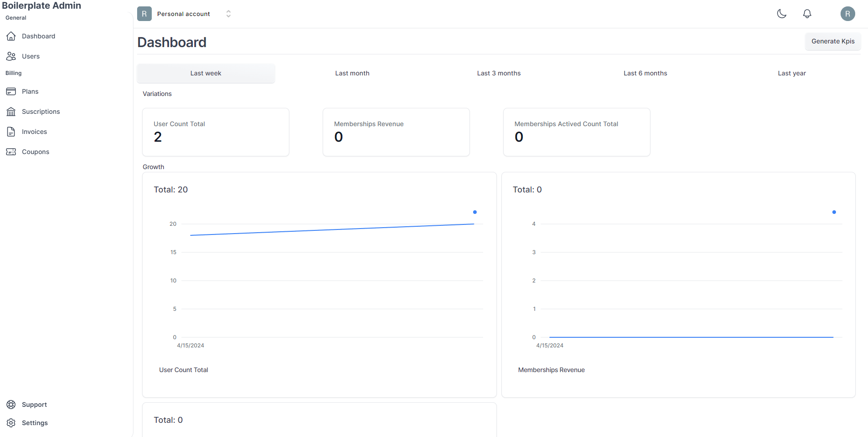Click the 'Growth' section label
Screen dimensions: 868x437
(x=153, y=167)
